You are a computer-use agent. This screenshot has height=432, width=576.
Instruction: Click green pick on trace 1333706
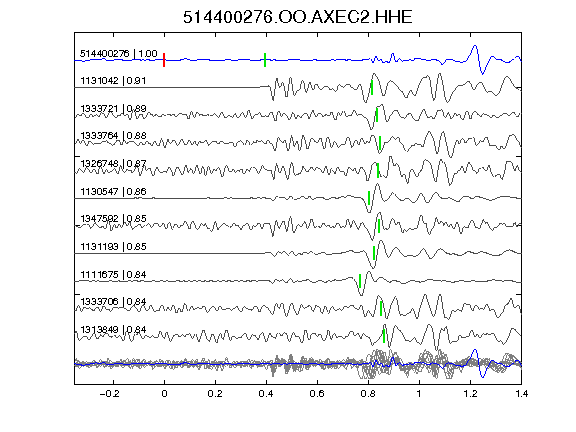(x=381, y=309)
